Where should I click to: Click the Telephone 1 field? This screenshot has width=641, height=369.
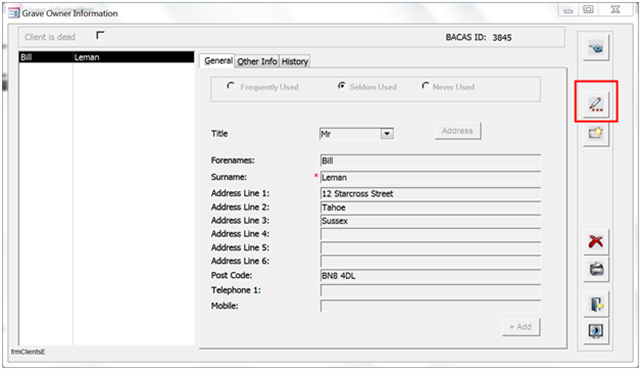tap(430, 291)
